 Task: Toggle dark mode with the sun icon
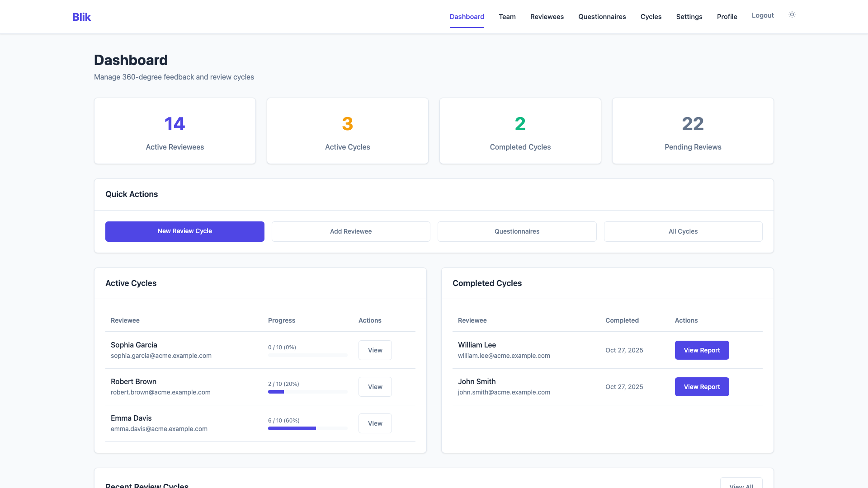click(x=792, y=14)
